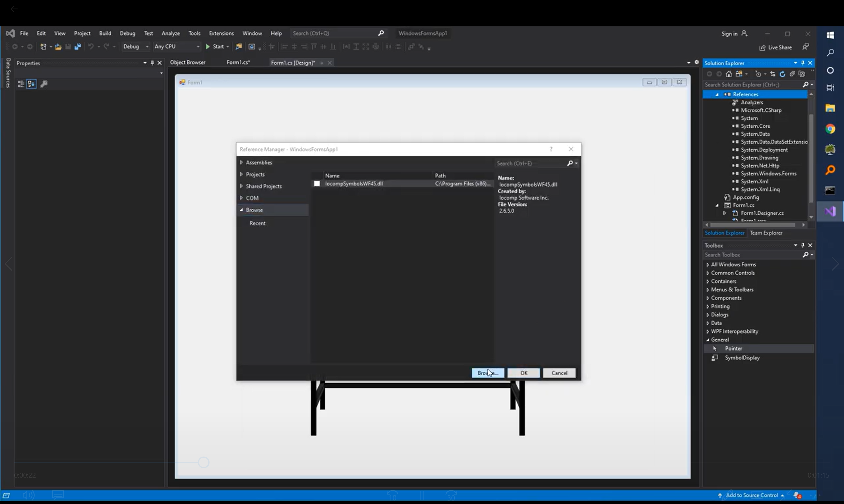This screenshot has width=844, height=504.
Task: Click the New Project toolbar icon
Action: tap(43, 47)
